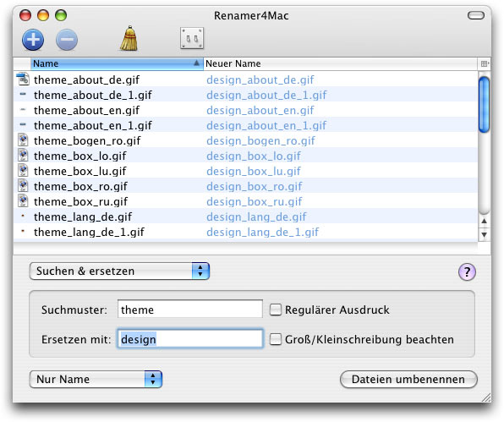This screenshot has height=422, width=504.
Task: Click the Suchmuster text field
Action: [190, 309]
